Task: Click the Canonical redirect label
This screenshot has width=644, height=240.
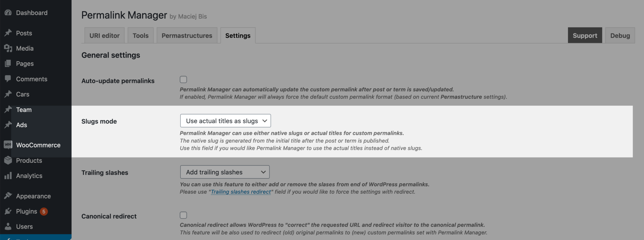Action: [109, 216]
